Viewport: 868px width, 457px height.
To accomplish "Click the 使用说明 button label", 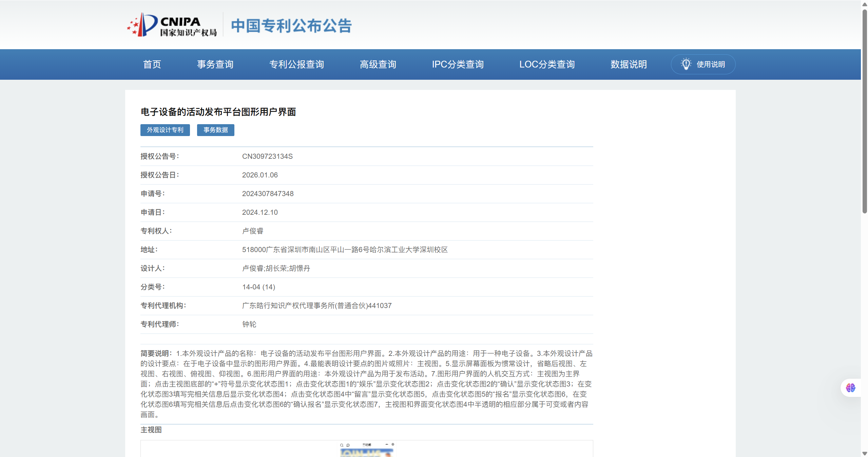I will (711, 64).
